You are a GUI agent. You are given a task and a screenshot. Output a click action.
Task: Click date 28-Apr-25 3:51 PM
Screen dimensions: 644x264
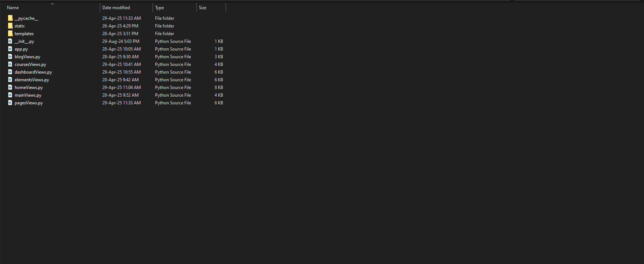[120, 34]
